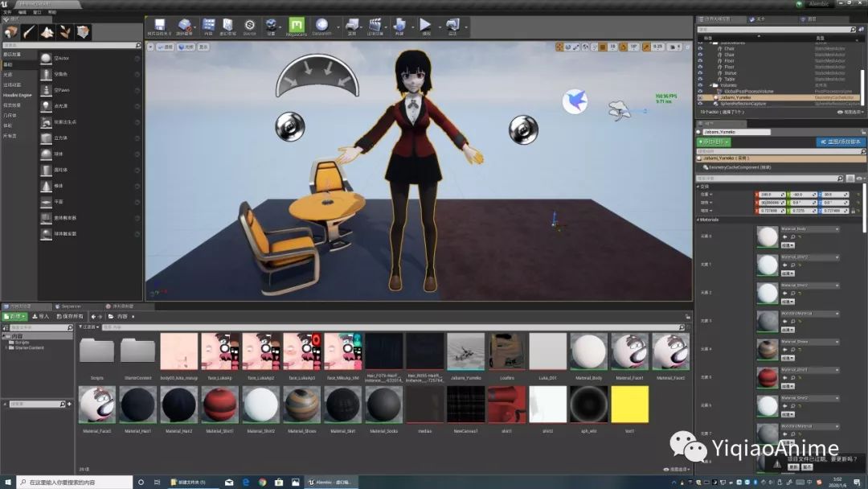Collapse the Volumes folder in World Outliner
This screenshot has height=489, width=868.
[710, 84]
